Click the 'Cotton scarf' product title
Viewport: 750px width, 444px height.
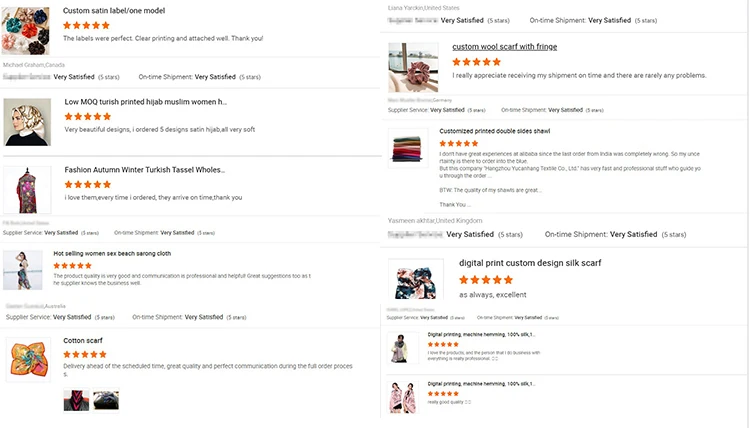[83, 341]
